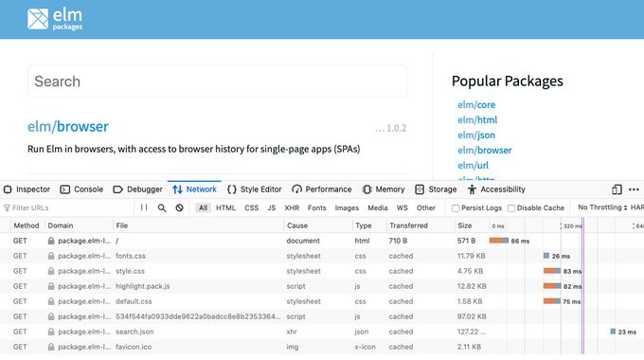Enable the Persist Logs checkbox
The image size is (644, 360).
pos(456,208)
